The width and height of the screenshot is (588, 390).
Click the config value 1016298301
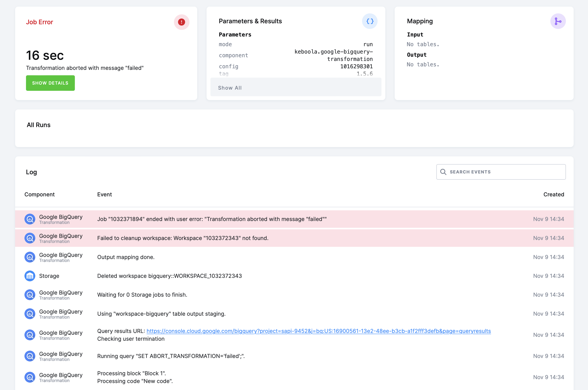(x=356, y=66)
